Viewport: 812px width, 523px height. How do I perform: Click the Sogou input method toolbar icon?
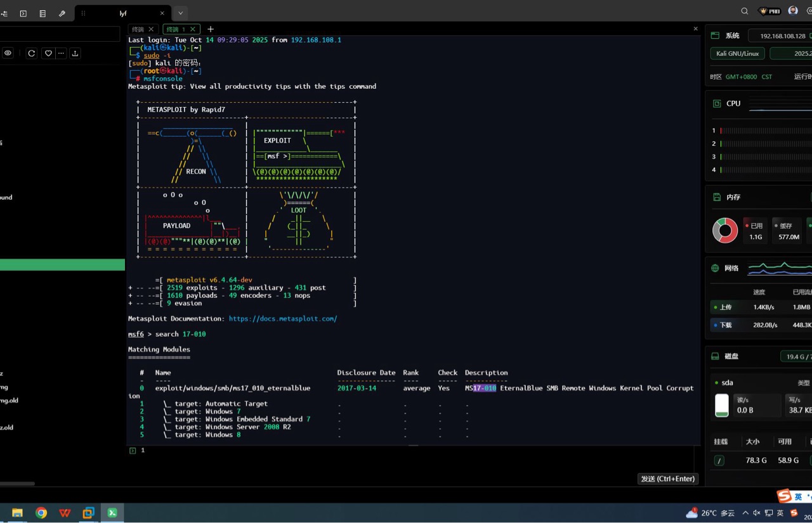(785, 496)
